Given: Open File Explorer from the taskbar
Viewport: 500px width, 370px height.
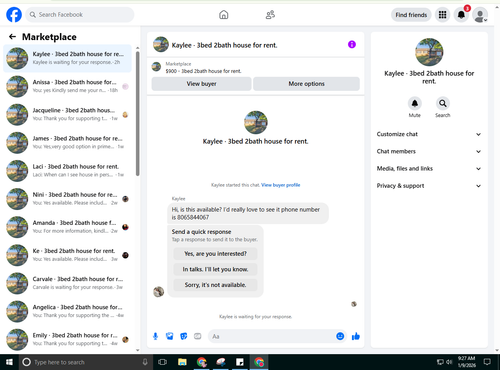Looking at the screenshot, I should click(182, 362).
